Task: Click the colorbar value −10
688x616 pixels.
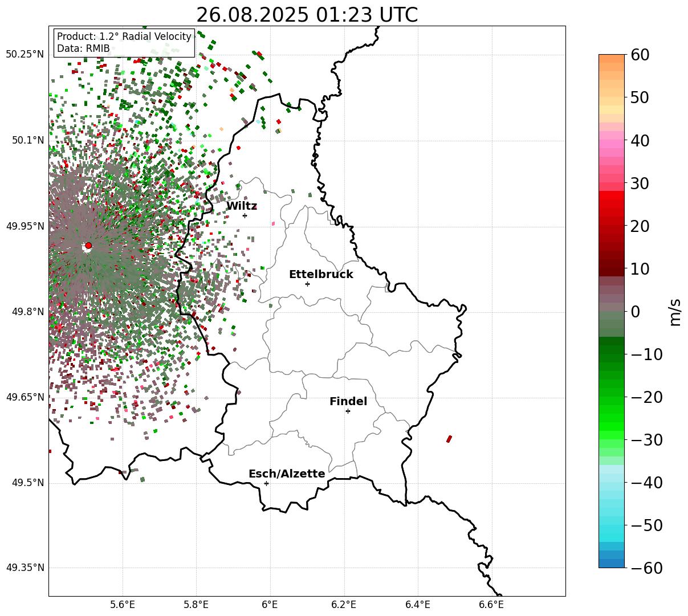Action: [x=646, y=354]
